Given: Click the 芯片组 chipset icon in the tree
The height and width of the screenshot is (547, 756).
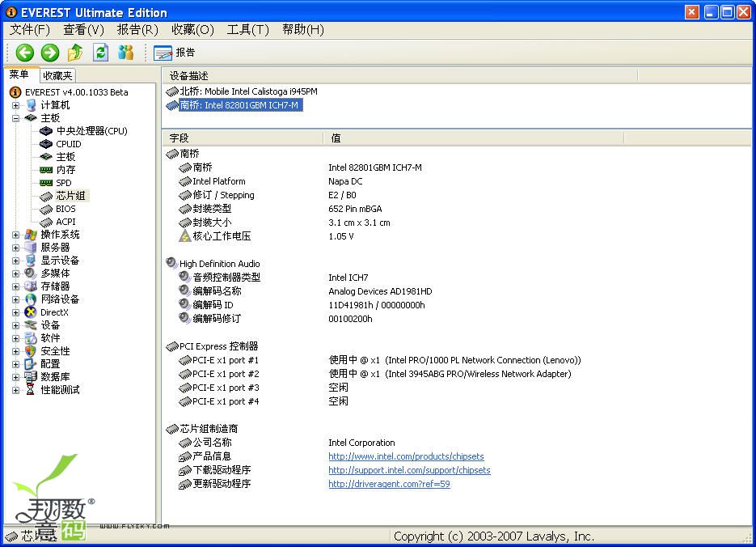Looking at the screenshot, I should click(x=46, y=197).
